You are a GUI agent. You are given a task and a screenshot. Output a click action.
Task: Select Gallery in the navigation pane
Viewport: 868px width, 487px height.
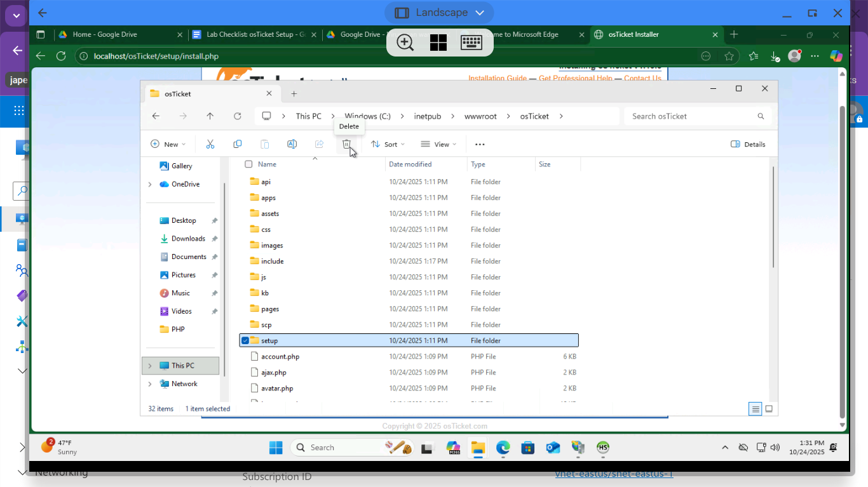tap(182, 166)
